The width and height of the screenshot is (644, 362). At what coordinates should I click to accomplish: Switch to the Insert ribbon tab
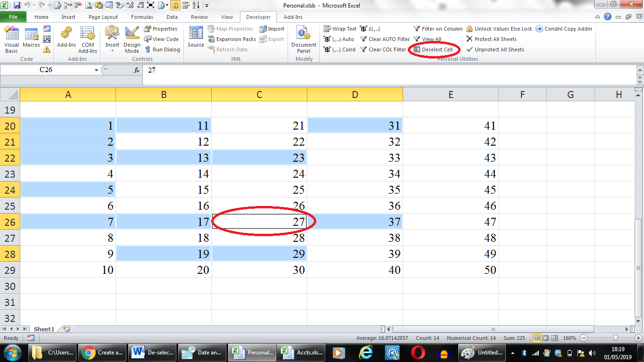[68, 17]
